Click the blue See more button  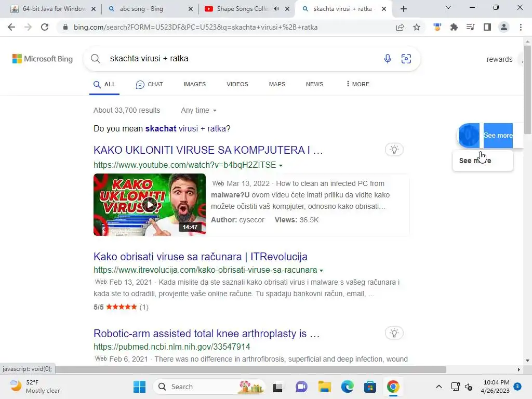(498, 136)
